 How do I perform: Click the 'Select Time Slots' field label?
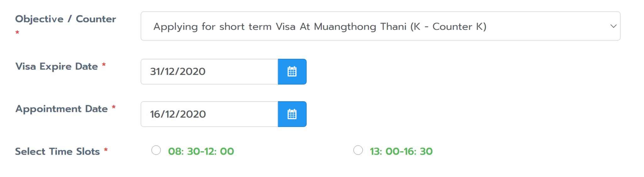pyautogui.click(x=58, y=151)
